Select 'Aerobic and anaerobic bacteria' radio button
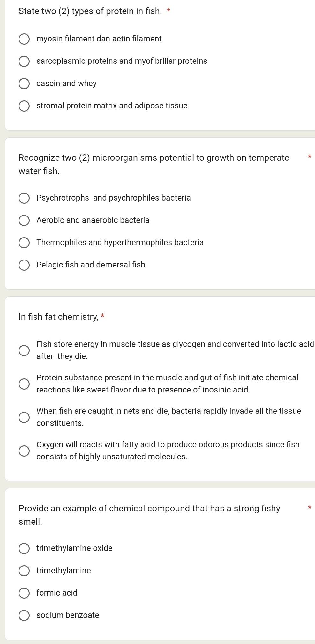This screenshot has height=644, width=315. [x=24, y=220]
